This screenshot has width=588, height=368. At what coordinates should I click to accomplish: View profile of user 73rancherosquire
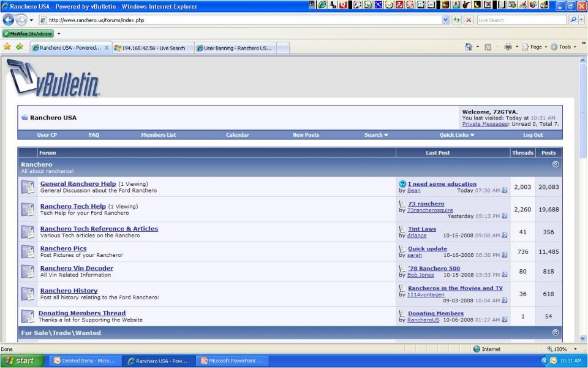point(430,210)
